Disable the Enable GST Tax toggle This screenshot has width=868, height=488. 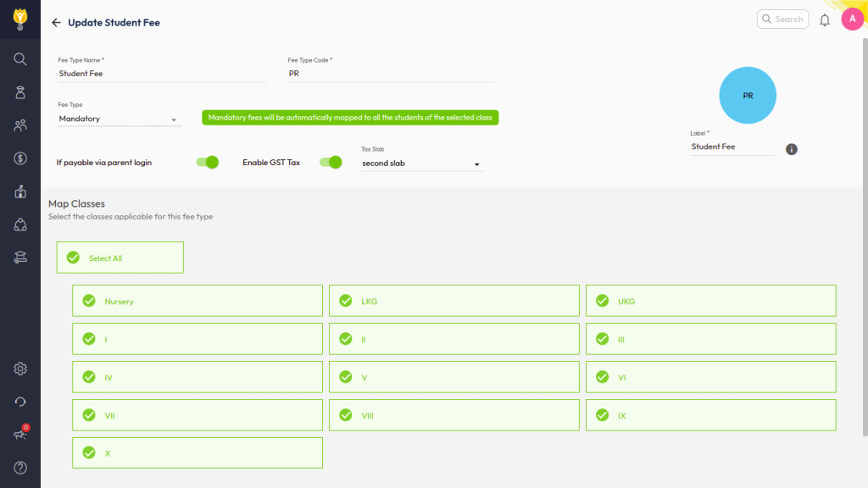point(331,162)
